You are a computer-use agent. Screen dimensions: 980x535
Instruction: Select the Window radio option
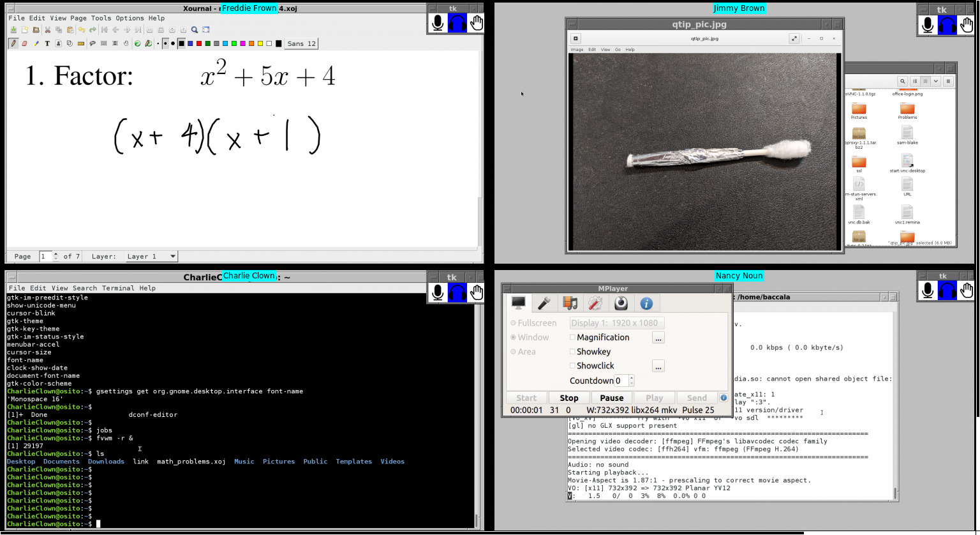coord(513,337)
